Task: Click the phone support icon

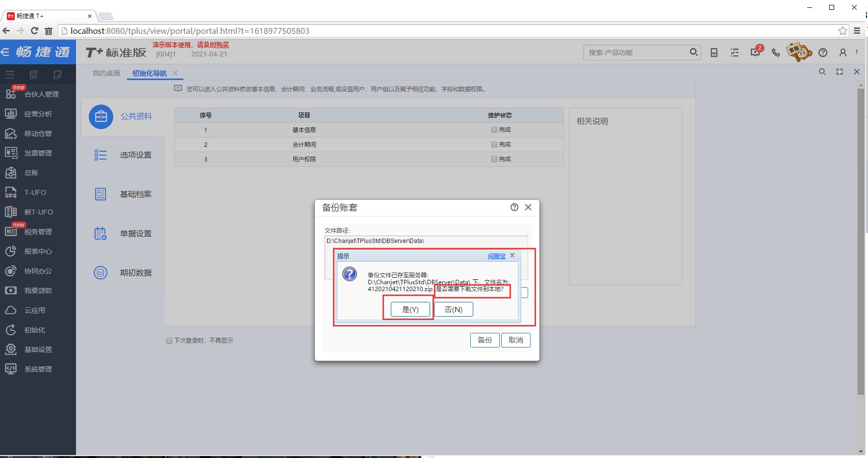Action: (776, 53)
